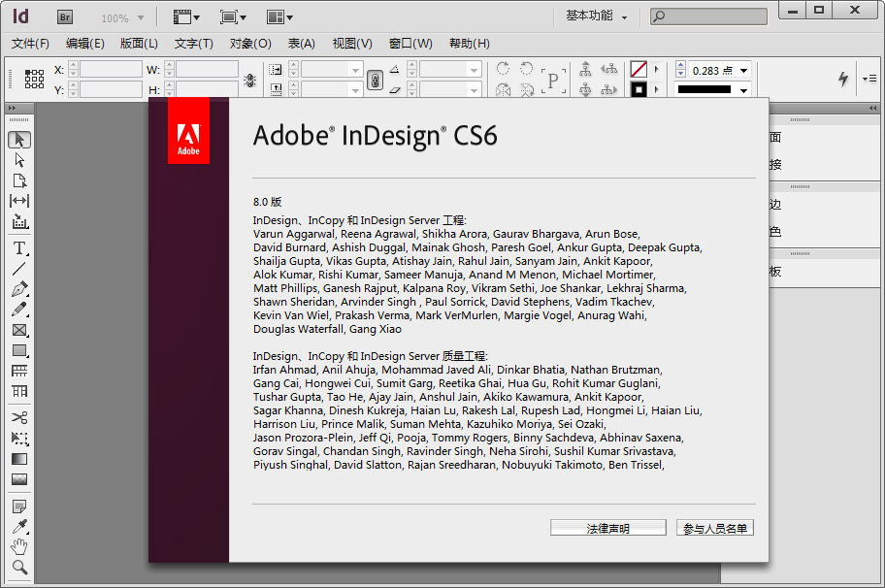The image size is (885, 588).
Task: Select the Gradient Swatch tool
Action: (19, 459)
